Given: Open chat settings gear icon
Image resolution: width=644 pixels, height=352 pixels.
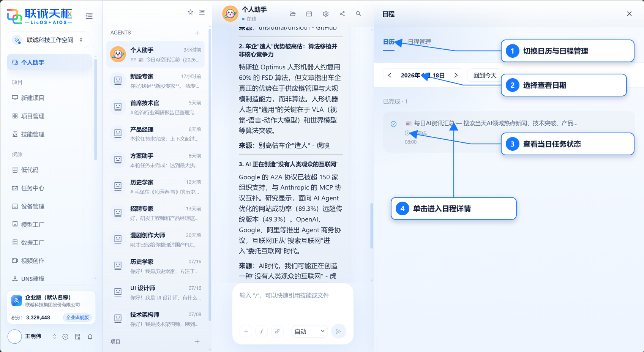Looking at the screenshot, I should pyautogui.click(x=325, y=14).
